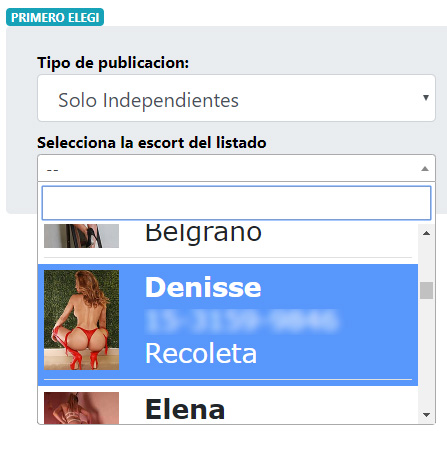Open the Tipo de publicacion select box
The width and height of the screenshot is (447, 452).
click(x=236, y=98)
